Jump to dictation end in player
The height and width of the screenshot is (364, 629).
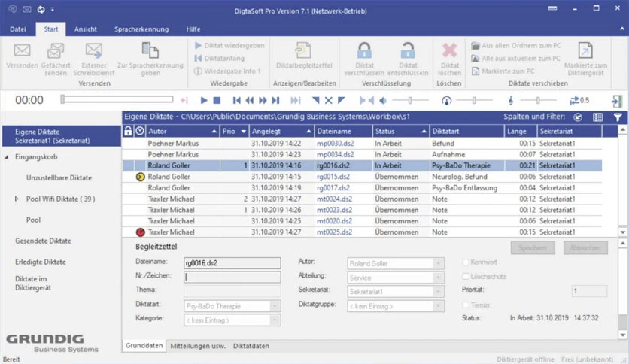[x=275, y=100]
